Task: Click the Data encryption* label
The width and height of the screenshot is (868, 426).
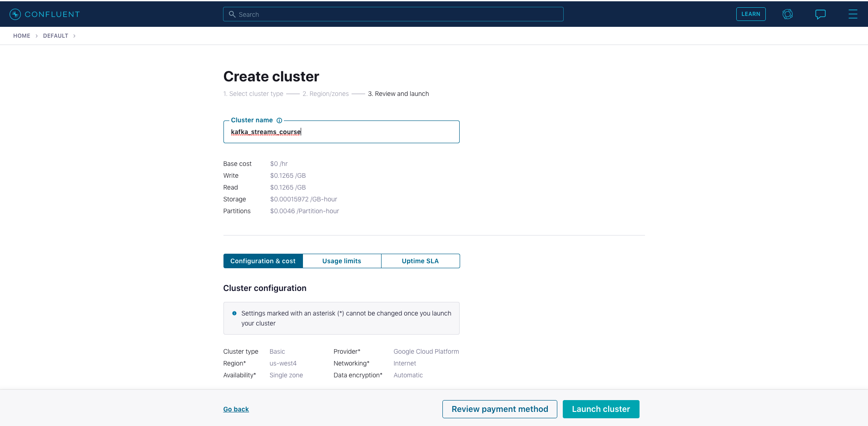Action: tap(358, 375)
